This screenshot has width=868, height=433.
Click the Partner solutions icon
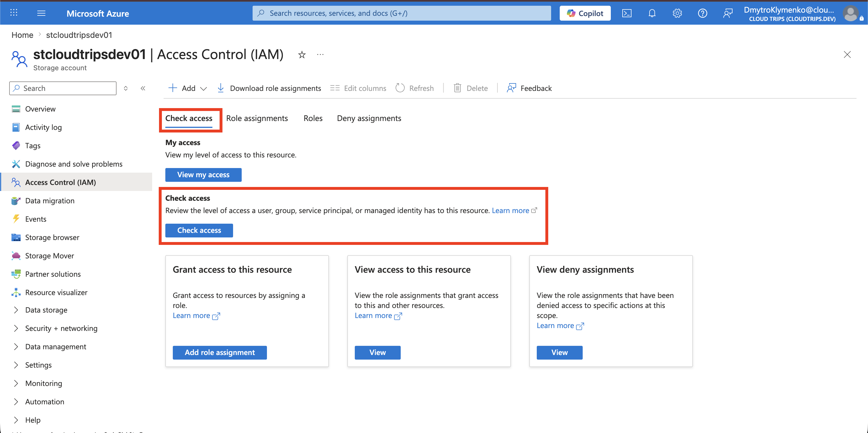pyautogui.click(x=16, y=274)
